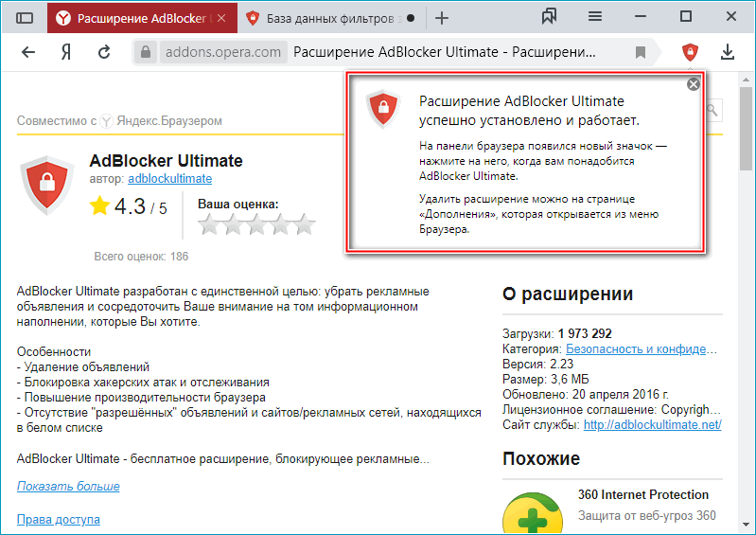
Task: Click the Версия: 2.23 line
Action: tap(537, 364)
